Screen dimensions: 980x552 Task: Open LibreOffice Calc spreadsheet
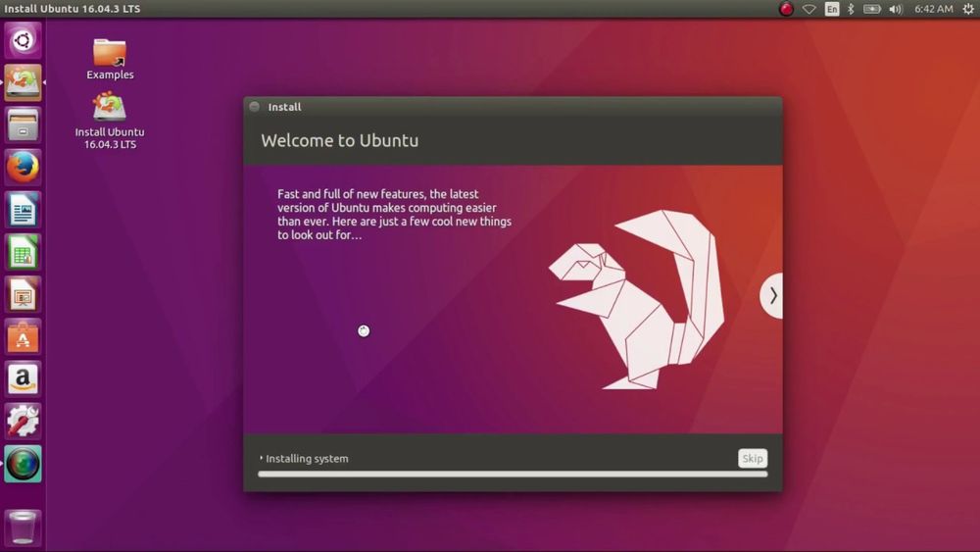[x=24, y=252]
